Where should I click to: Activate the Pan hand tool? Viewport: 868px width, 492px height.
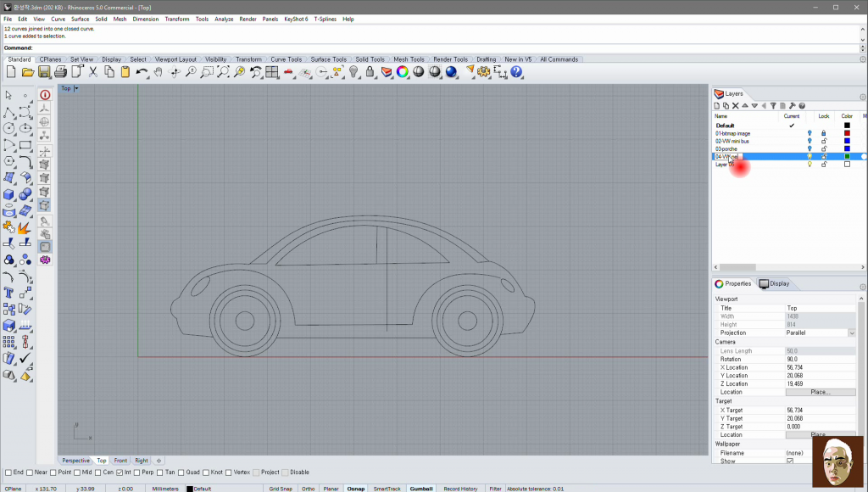(159, 72)
